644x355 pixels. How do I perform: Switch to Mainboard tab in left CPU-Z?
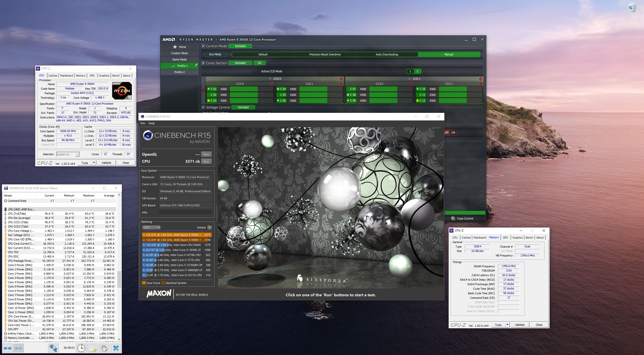click(66, 76)
